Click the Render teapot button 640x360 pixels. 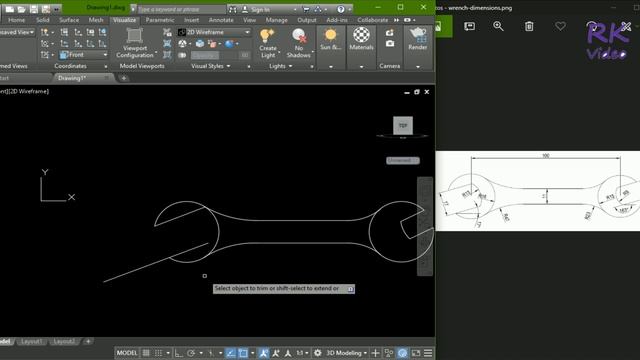pos(418,39)
